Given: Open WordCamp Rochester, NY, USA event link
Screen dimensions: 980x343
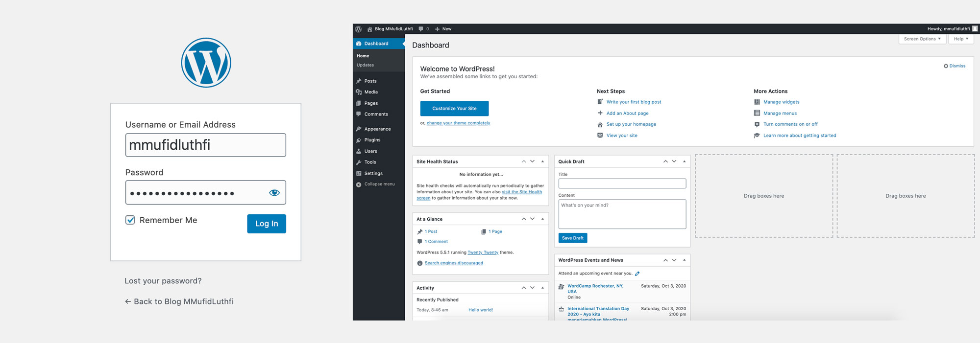Looking at the screenshot, I should 595,289.
